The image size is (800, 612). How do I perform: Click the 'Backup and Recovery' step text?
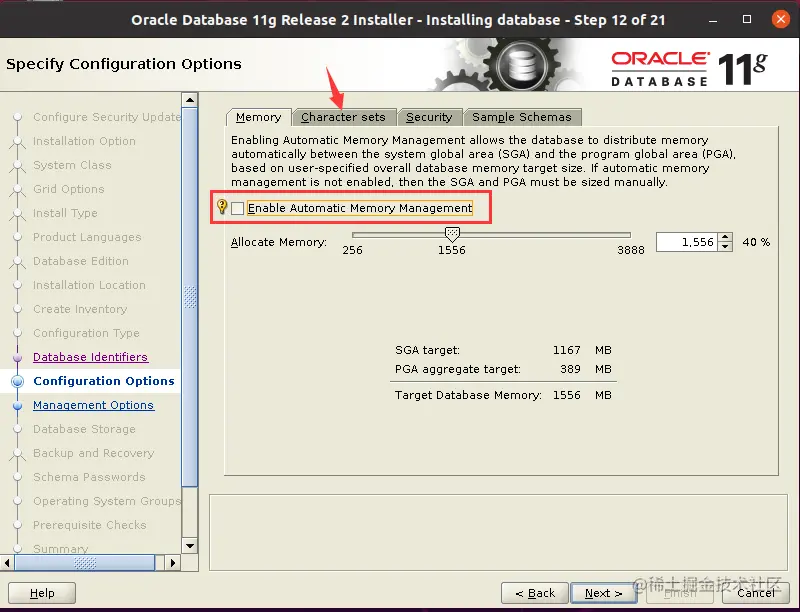pos(93,453)
